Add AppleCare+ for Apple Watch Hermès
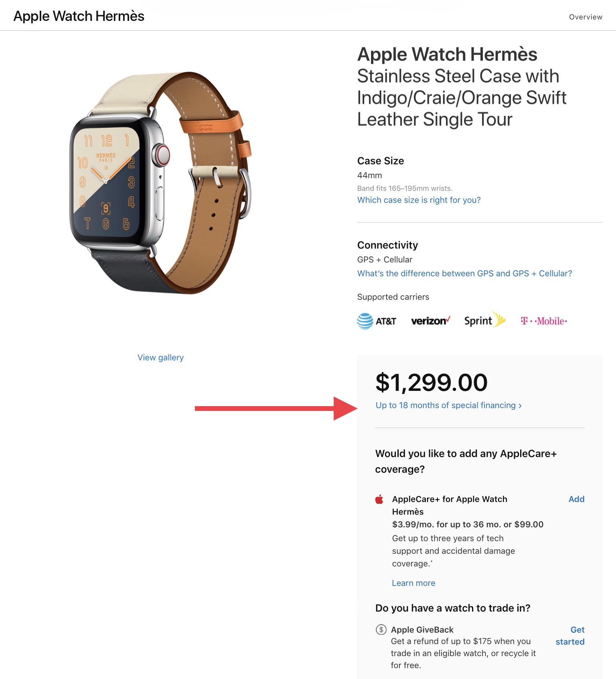This screenshot has height=679, width=616. pos(576,499)
